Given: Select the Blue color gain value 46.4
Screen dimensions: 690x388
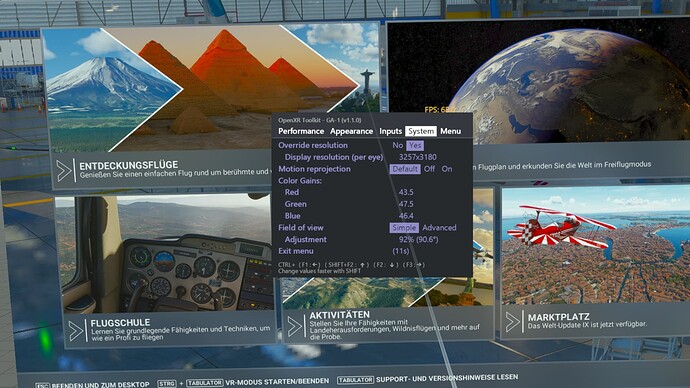Looking at the screenshot, I should tap(406, 216).
